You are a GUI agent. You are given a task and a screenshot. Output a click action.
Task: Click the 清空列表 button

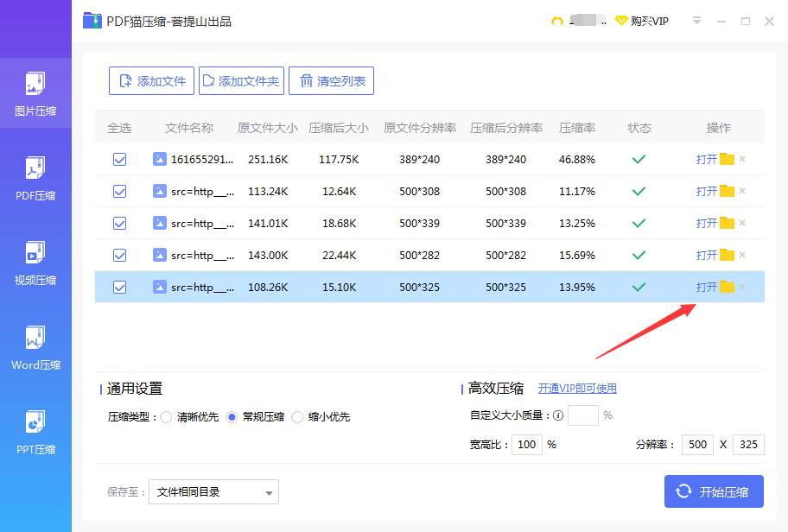(331, 81)
